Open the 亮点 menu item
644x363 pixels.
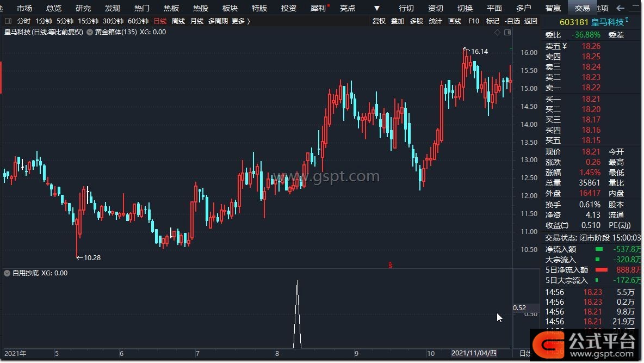coord(348,8)
